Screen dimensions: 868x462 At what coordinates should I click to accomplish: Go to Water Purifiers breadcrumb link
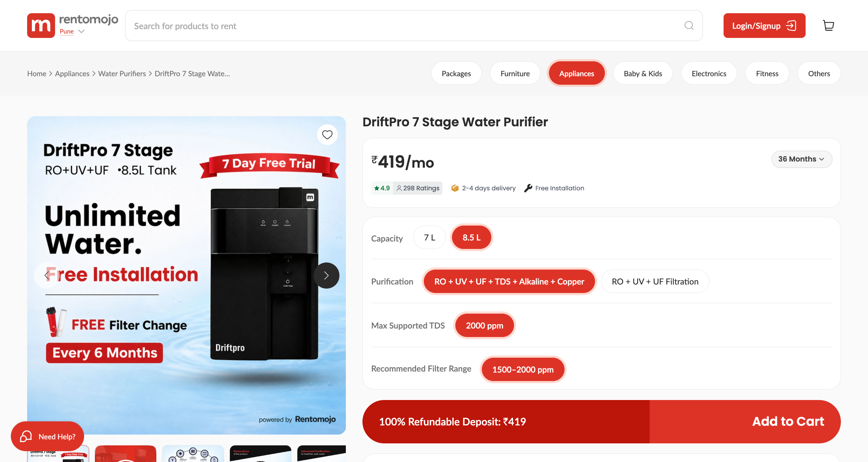(x=122, y=73)
